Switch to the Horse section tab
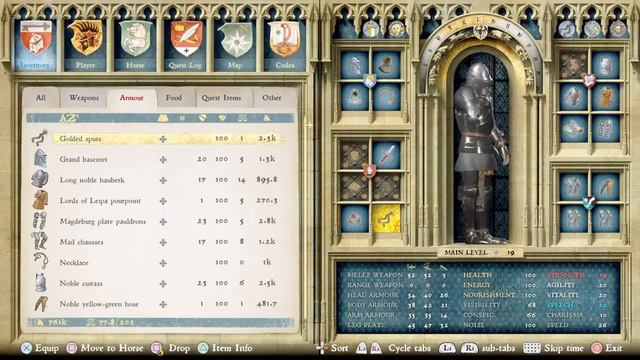This screenshot has width=640, height=360. click(x=135, y=45)
